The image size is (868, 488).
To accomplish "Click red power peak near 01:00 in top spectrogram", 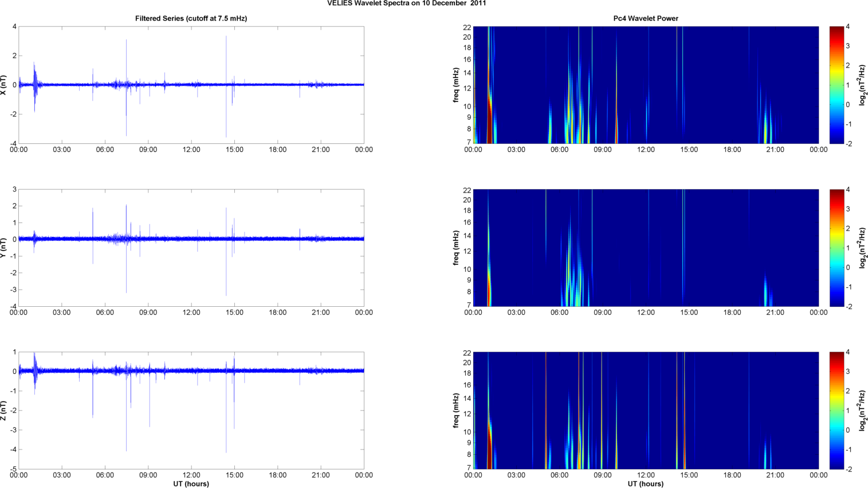I will (x=489, y=115).
